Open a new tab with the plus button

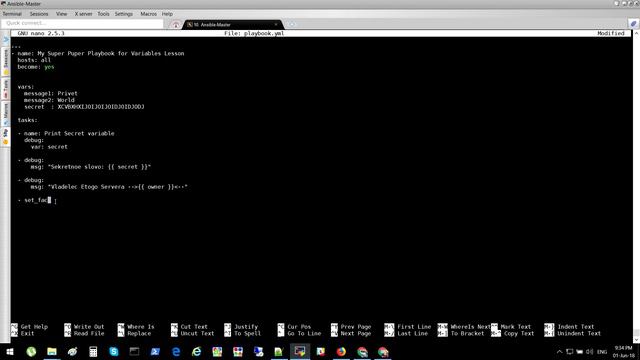tap(291, 24)
